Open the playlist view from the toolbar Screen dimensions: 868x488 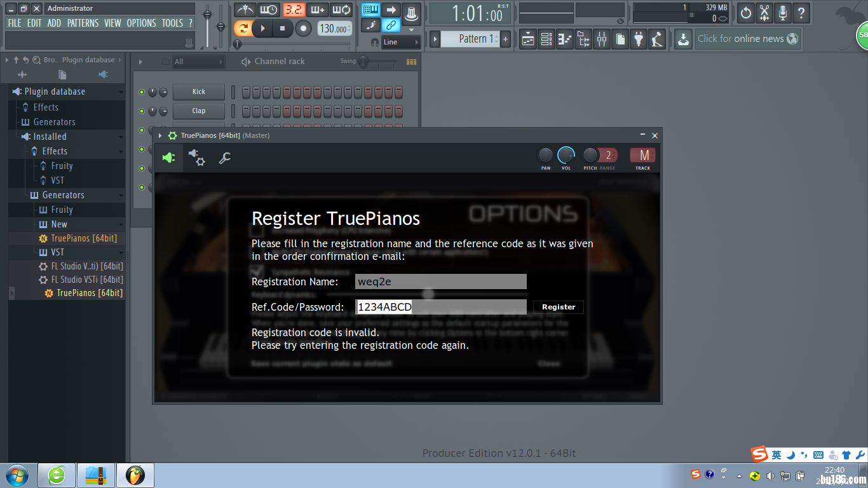[528, 39]
